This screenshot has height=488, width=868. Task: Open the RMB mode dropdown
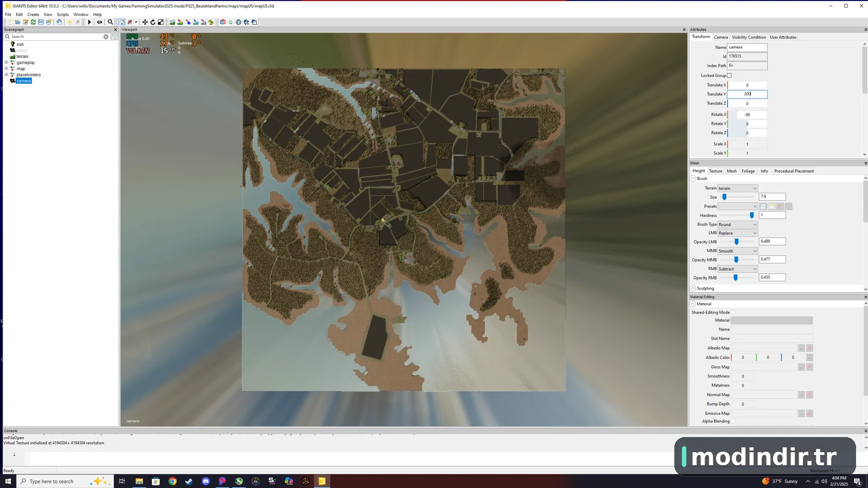(x=737, y=269)
